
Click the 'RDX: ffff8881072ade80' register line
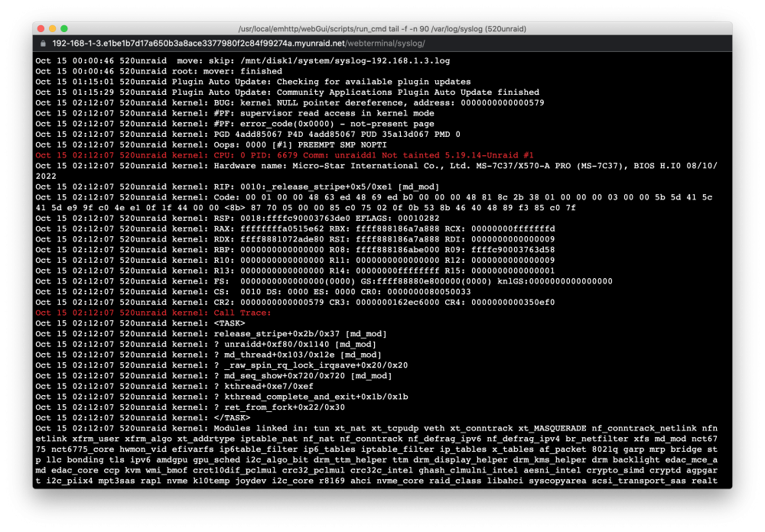(x=295, y=239)
